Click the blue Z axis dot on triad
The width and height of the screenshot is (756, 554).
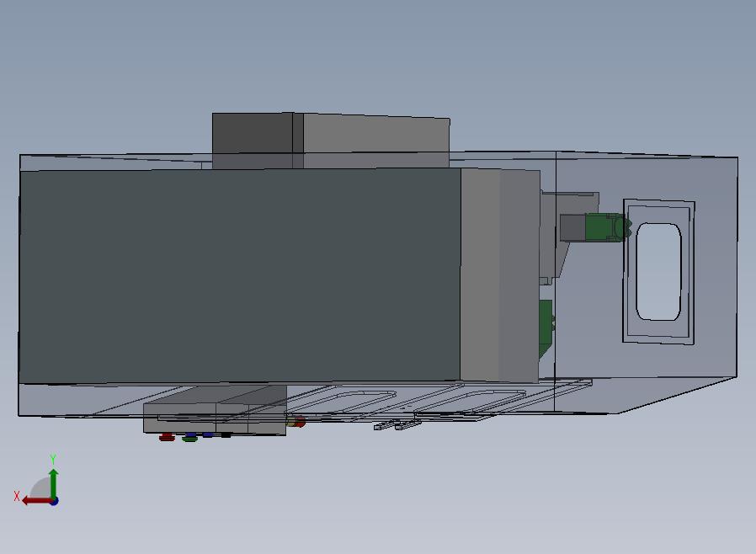tap(54, 501)
